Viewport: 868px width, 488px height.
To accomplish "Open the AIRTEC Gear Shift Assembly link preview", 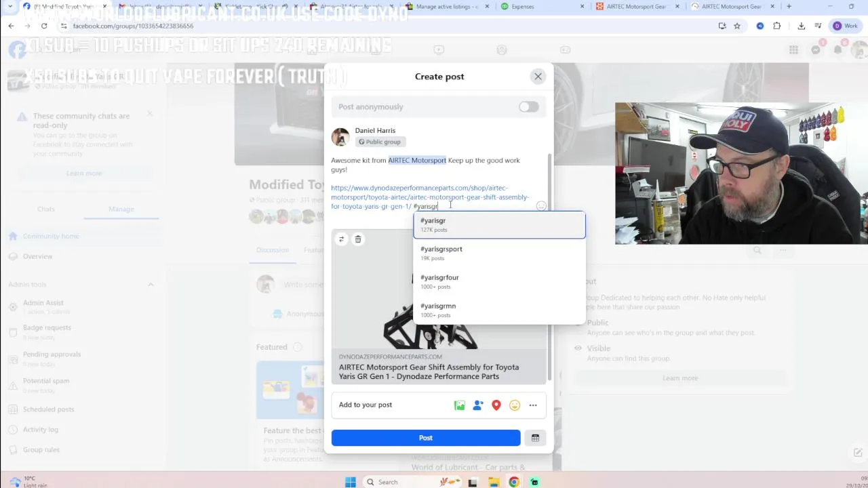I will [x=439, y=367].
